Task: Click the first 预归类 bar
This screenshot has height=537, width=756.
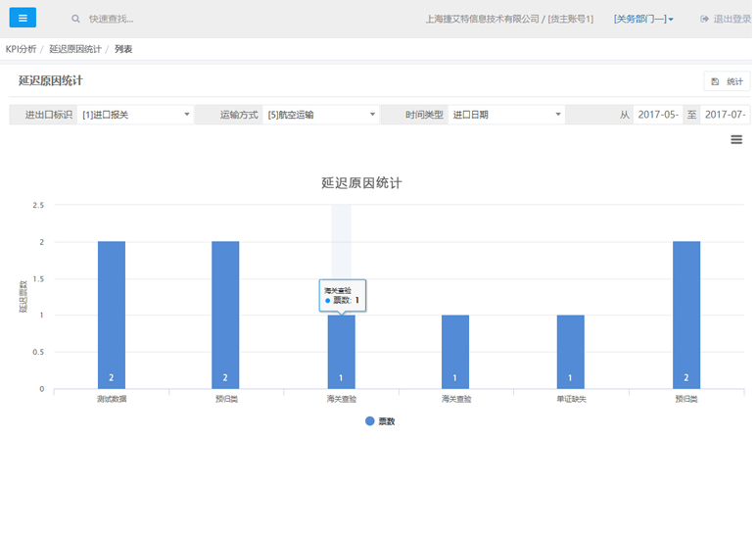Action: coord(225,316)
